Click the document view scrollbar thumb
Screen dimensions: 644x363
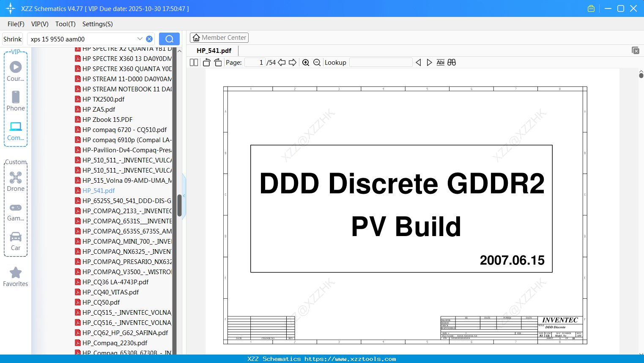[x=641, y=75]
